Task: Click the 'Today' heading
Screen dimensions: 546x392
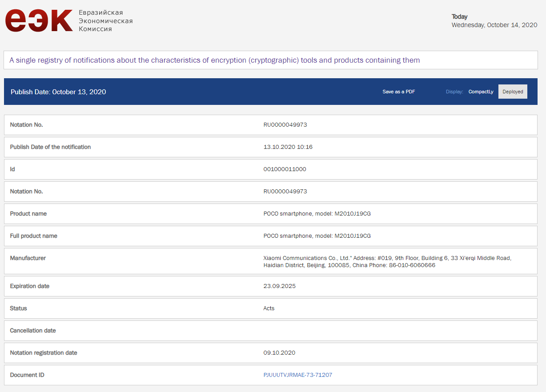Action: pos(460,17)
